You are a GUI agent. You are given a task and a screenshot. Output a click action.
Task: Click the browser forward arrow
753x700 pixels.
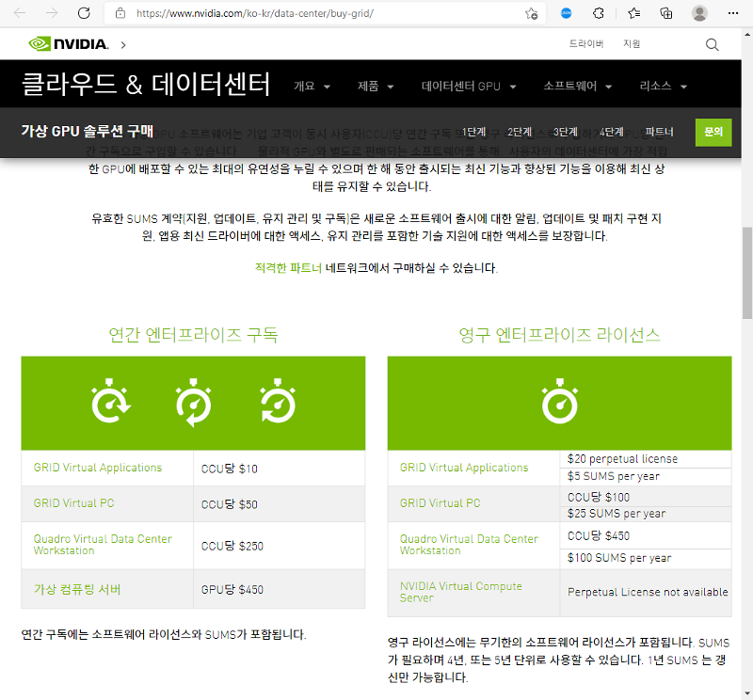tap(52, 13)
